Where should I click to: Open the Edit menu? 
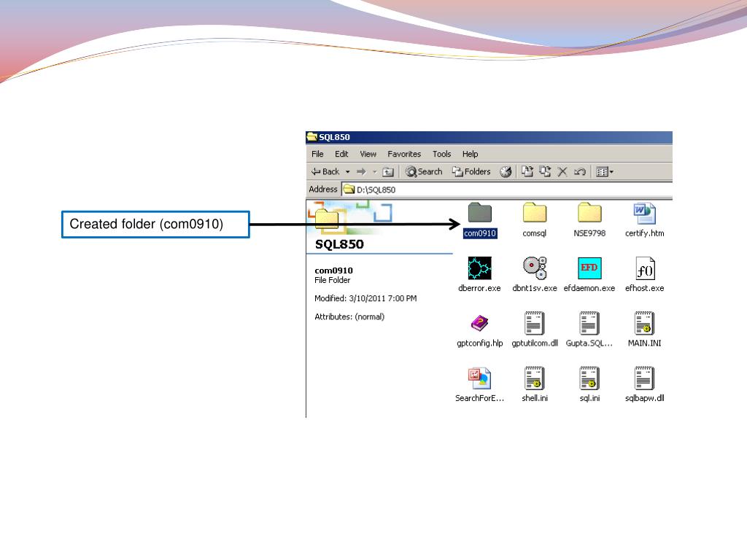point(341,154)
